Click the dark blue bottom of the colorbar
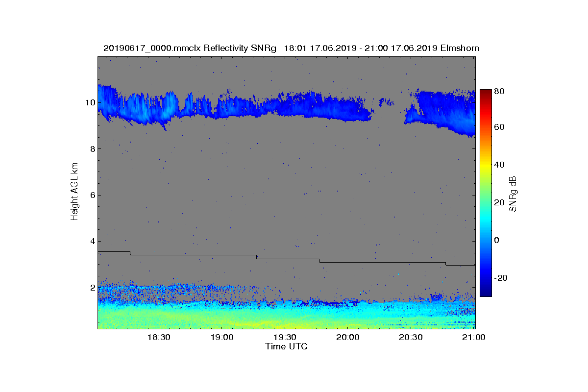The width and height of the screenshot is (588, 392). coord(486,293)
